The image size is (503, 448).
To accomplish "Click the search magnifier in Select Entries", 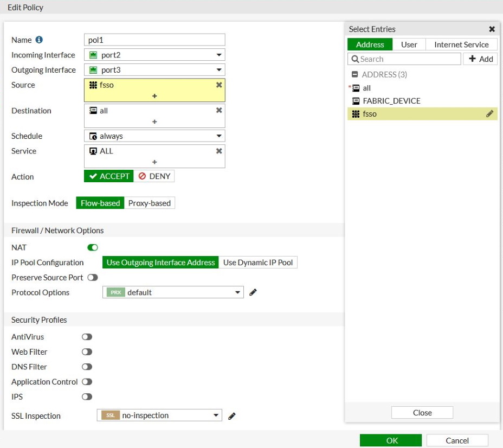I will pyautogui.click(x=356, y=59).
